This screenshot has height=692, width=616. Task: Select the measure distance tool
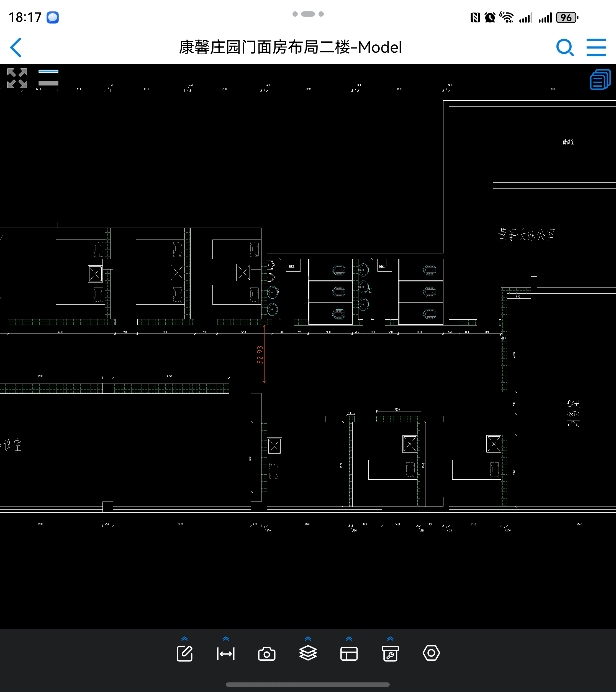[226, 653]
